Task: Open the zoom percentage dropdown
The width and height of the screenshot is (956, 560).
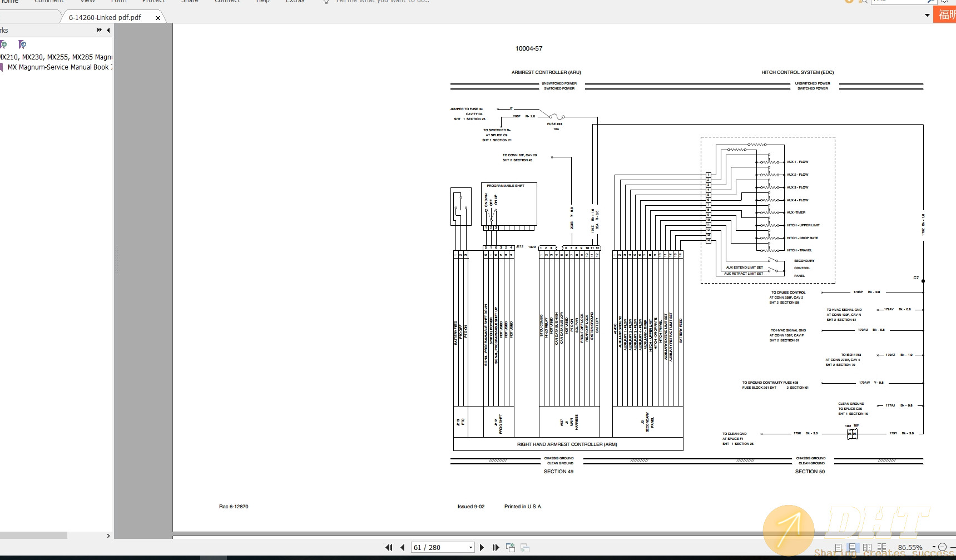Action: coord(934,547)
